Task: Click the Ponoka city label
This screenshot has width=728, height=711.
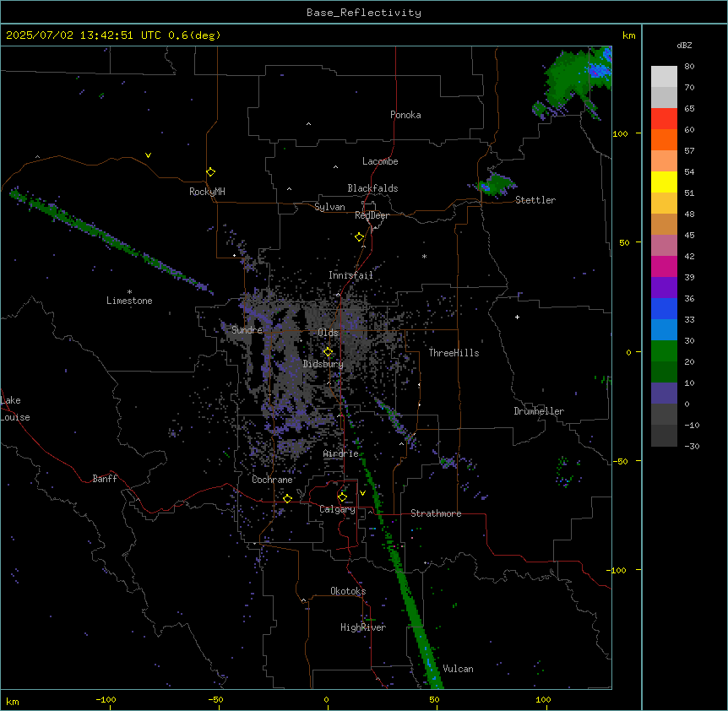Action: 405,115
